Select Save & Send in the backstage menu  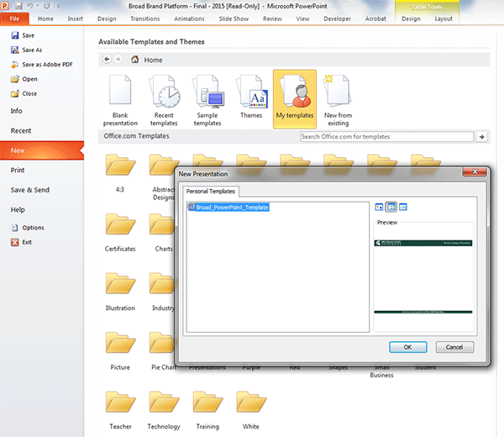pyautogui.click(x=30, y=190)
